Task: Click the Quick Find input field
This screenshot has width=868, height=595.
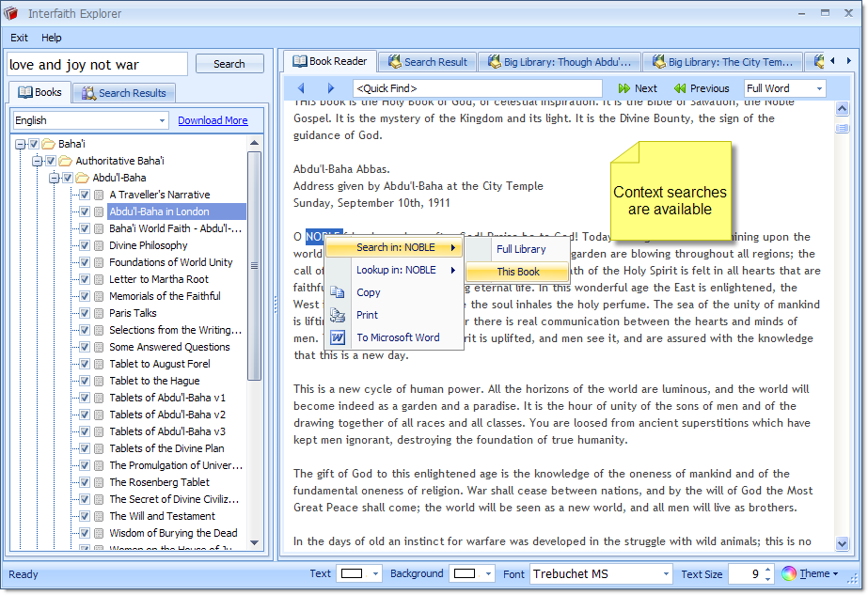Action: (477, 88)
